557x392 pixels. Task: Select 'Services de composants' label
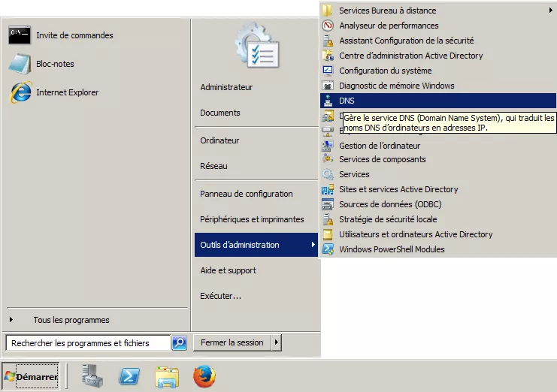(382, 159)
